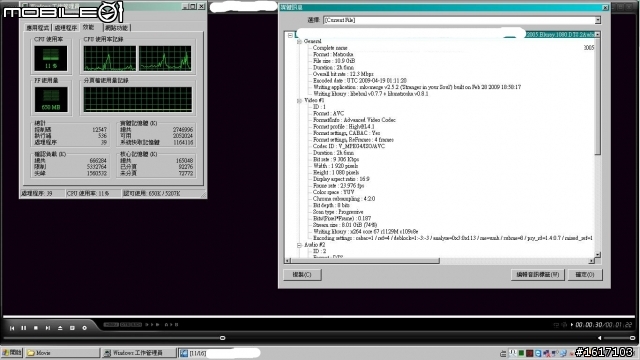Collapse the Video #1 section expander
Image resolution: width=640 pixels, height=360 pixels.
[299, 100]
